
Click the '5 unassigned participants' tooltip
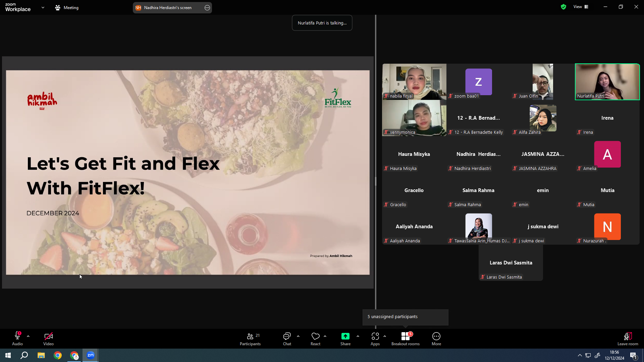406,317
